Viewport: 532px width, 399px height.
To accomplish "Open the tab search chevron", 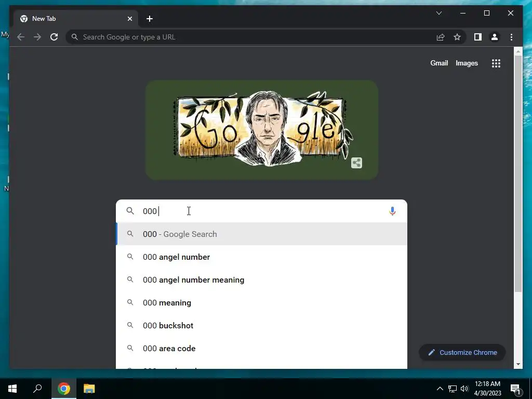I will tap(438, 13).
